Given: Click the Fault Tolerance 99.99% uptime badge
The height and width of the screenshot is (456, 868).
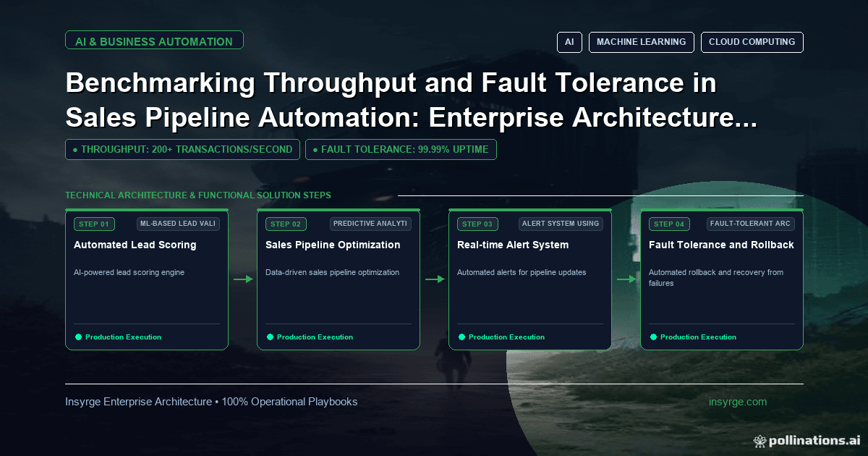Looking at the screenshot, I should [x=401, y=150].
